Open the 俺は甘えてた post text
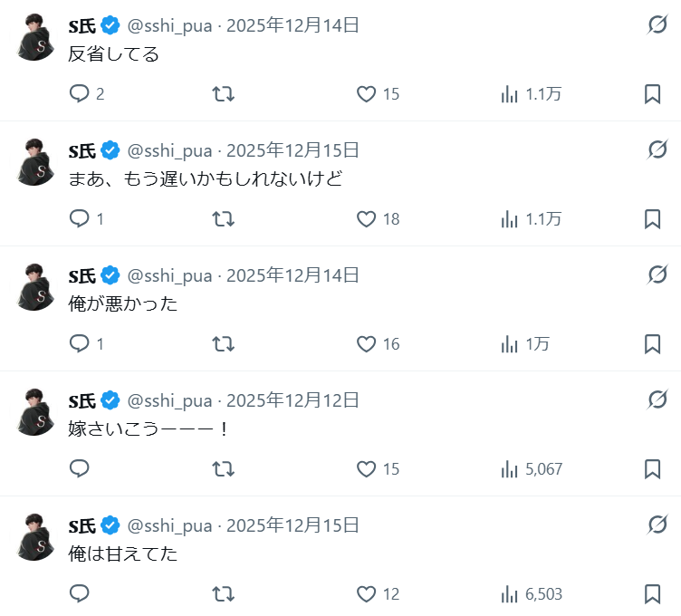Viewport: 681px width, 616px height. coord(123,553)
